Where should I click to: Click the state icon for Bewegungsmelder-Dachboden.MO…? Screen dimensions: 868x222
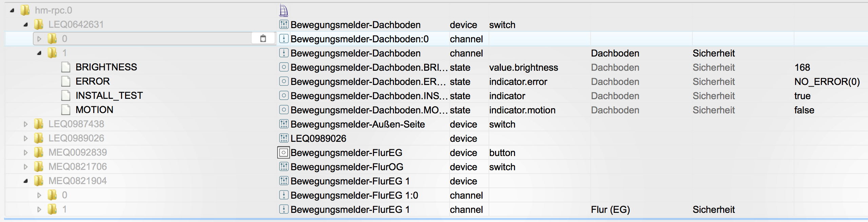pos(283,110)
